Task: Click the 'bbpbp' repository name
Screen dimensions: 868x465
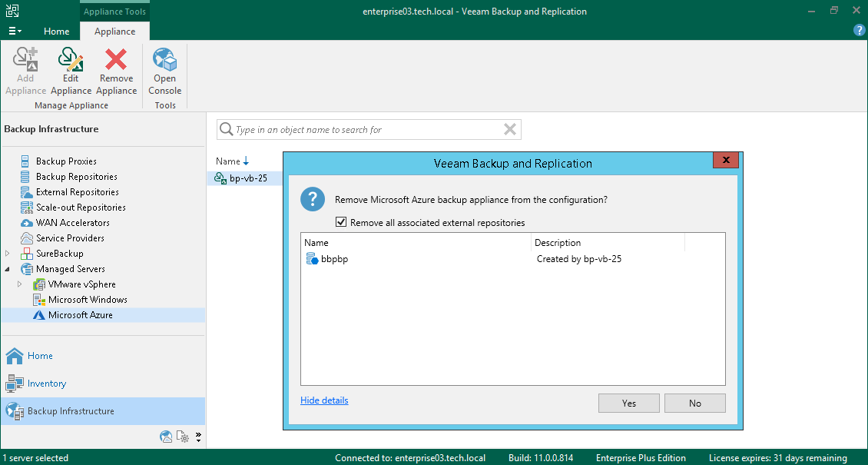Action: [335, 258]
